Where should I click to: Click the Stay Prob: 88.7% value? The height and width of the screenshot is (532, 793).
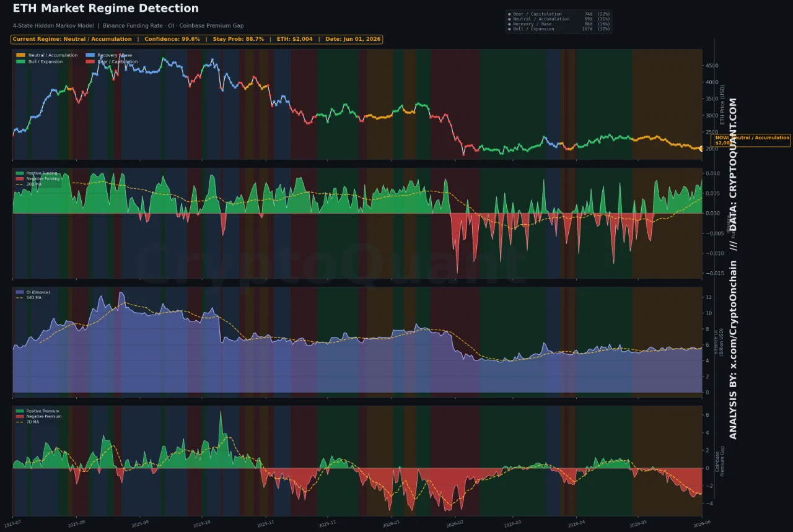coord(239,39)
